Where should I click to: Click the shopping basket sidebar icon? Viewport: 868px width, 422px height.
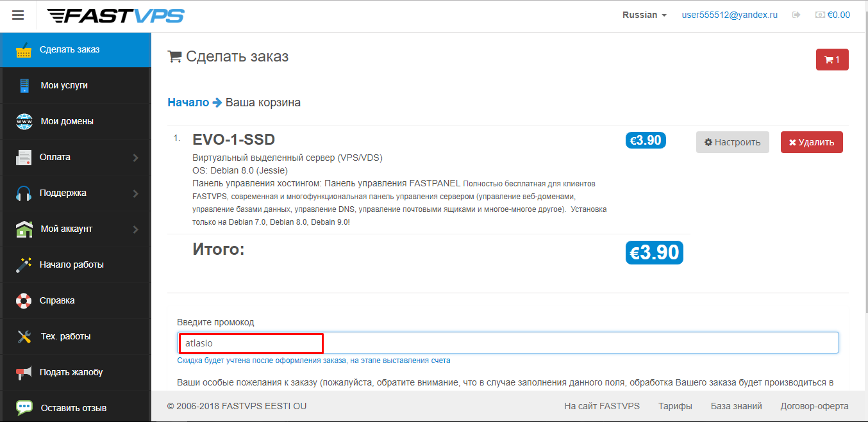(24, 50)
